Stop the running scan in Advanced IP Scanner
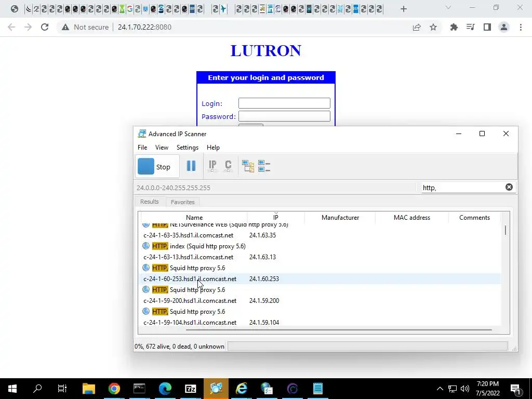 (x=157, y=167)
